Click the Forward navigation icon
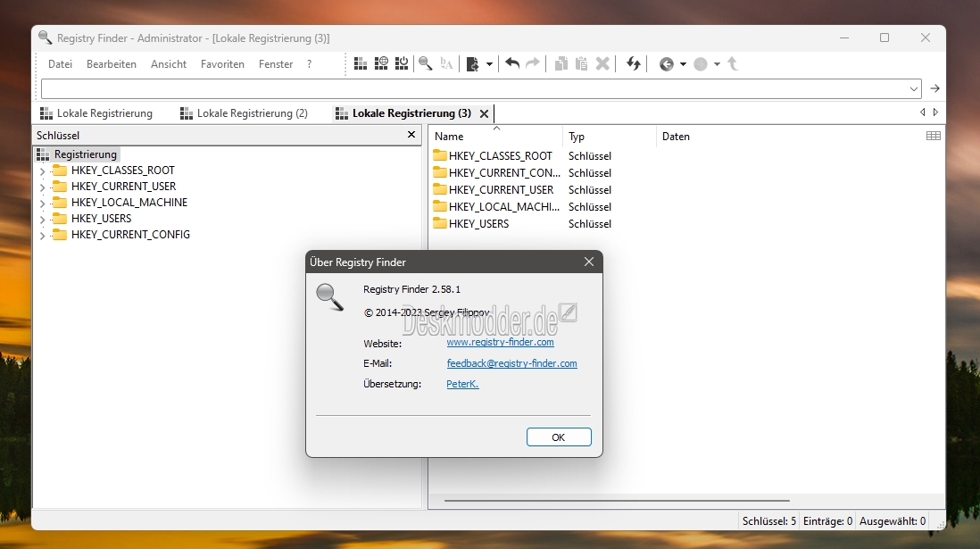This screenshot has width=980, height=549. click(701, 63)
